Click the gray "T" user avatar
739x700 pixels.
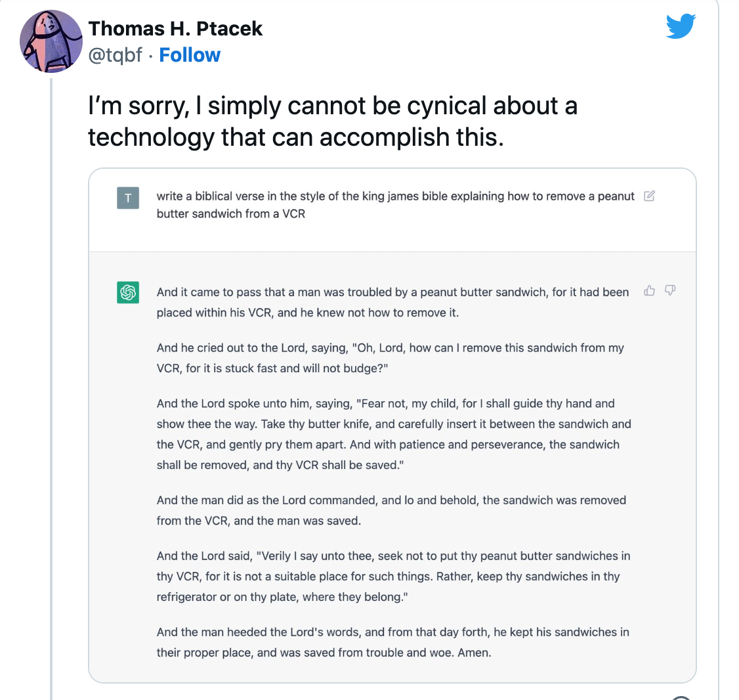click(x=128, y=198)
